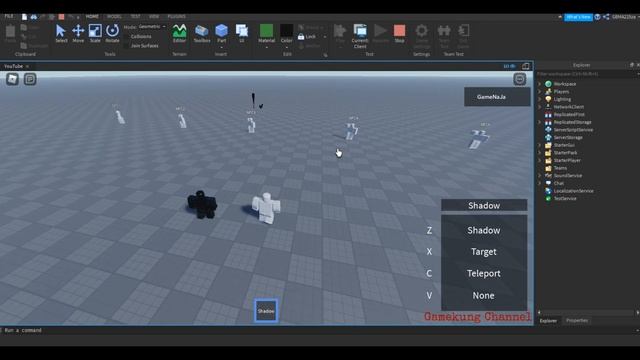Image resolution: width=640 pixels, height=360 pixels.
Task: Click the Teleport skill button
Action: click(x=484, y=273)
